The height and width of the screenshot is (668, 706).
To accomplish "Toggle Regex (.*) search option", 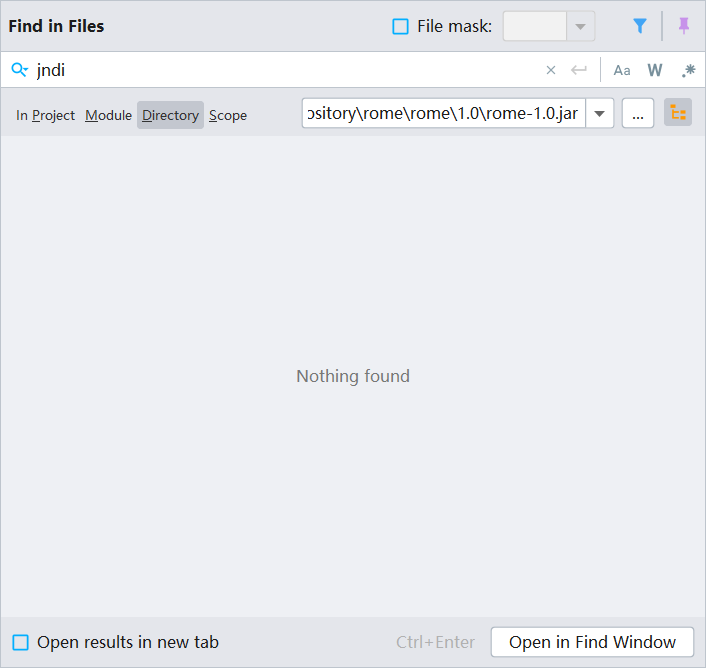I will point(688,70).
